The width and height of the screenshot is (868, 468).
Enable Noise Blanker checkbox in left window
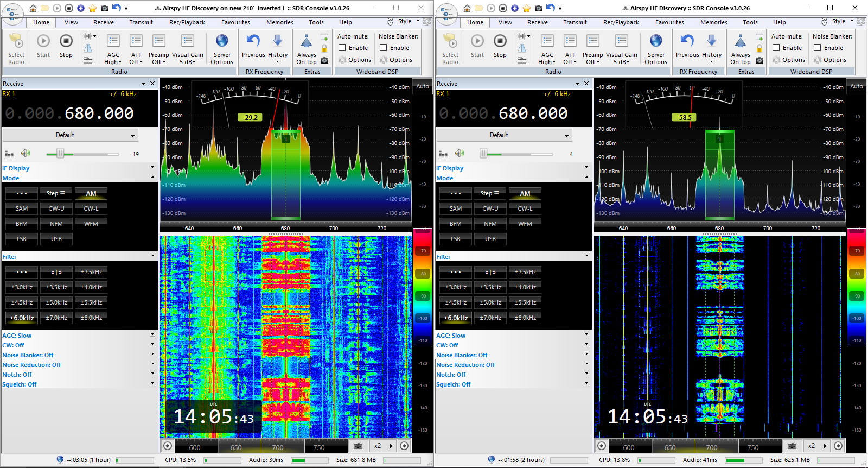click(384, 48)
